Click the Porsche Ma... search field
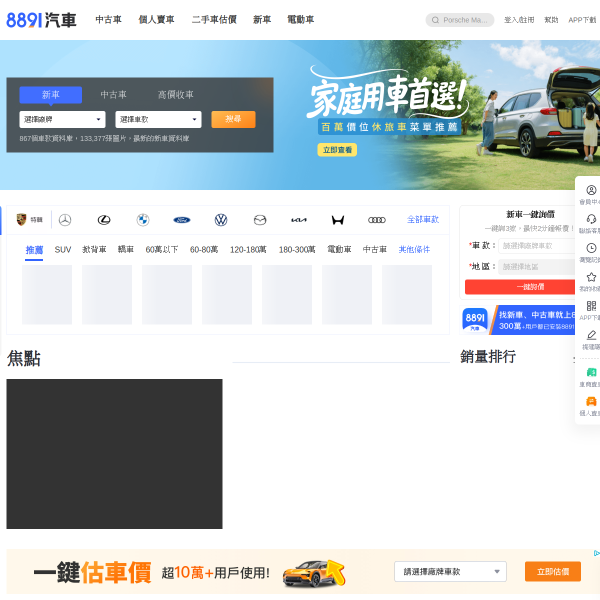This screenshot has height=600, width=600. pos(460,20)
